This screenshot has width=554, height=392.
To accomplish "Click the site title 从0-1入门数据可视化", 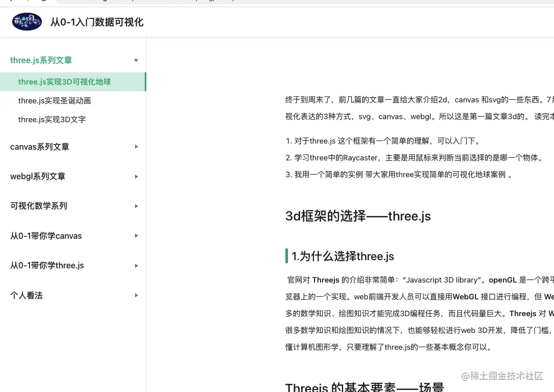I will (x=97, y=22).
